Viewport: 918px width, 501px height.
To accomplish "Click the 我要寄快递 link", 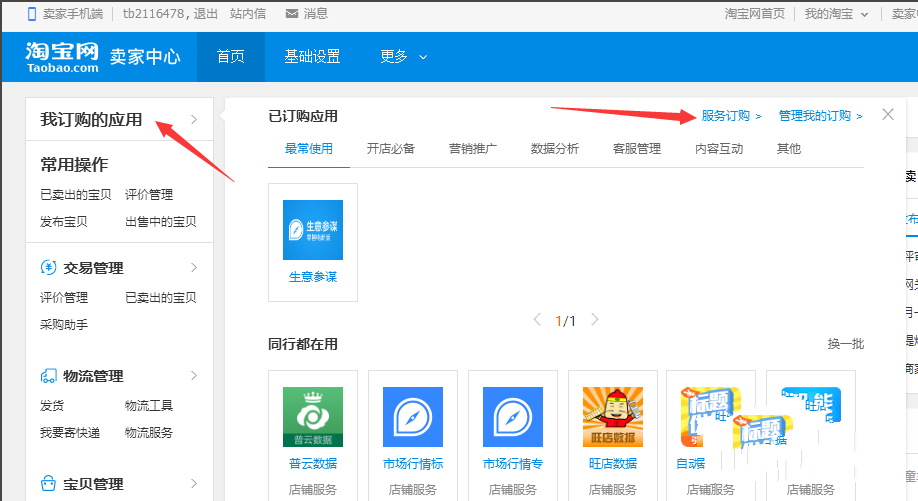I will tap(70, 433).
